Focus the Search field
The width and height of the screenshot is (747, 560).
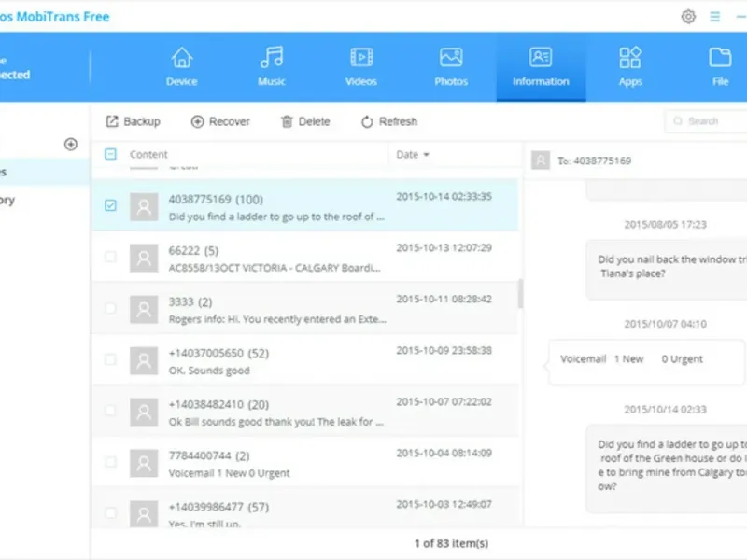[706, 121]
